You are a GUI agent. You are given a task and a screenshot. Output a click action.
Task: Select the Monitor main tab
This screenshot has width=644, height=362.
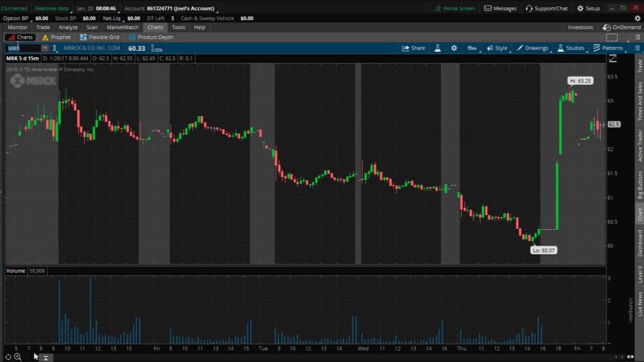18,27
